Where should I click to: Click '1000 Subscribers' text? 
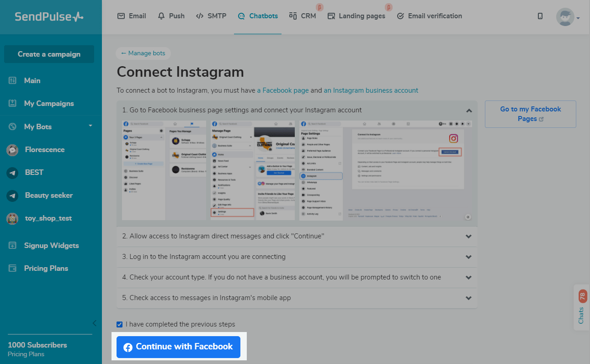37,345
